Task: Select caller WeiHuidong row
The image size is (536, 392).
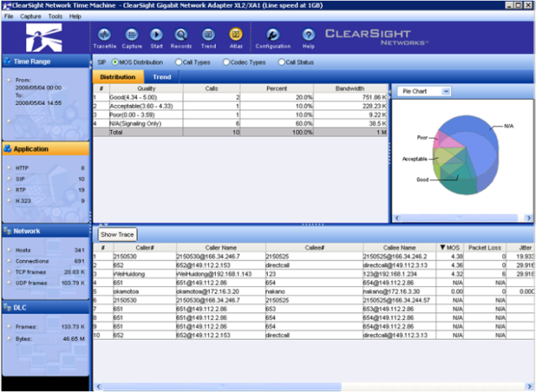Action: (314, 274)
